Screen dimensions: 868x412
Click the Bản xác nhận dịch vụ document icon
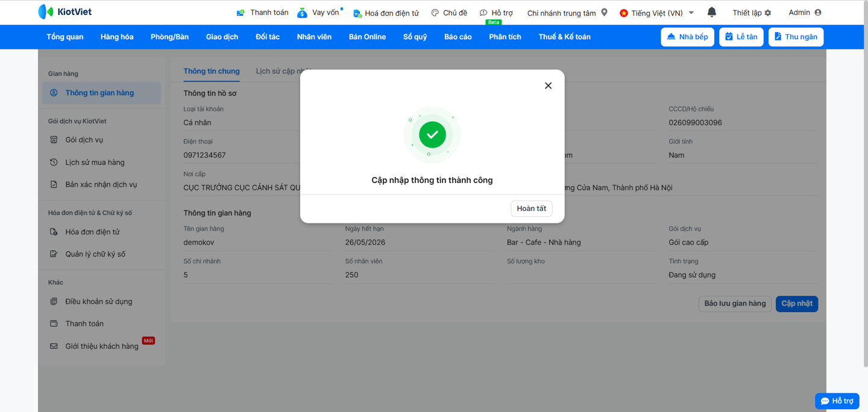tap(54, 184)
